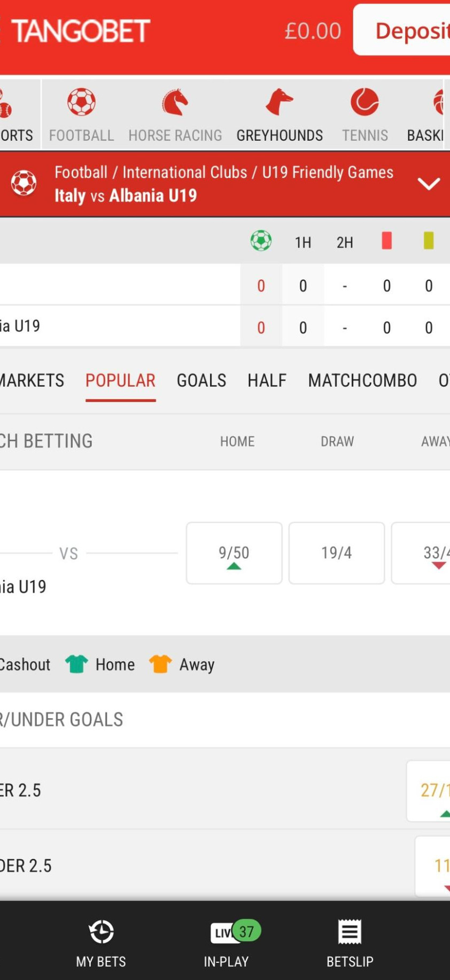450x980 pixels.
Task: Select home win odds 9/50
Action: click(x=234, y=553)
